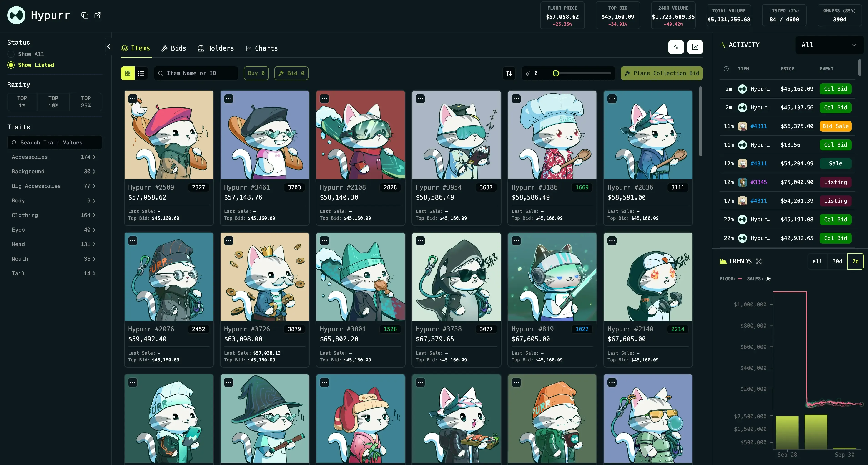The height and width of the screenshot is (465, 868).
Task: Expand the Background trait category
Action: coord(54,171)
